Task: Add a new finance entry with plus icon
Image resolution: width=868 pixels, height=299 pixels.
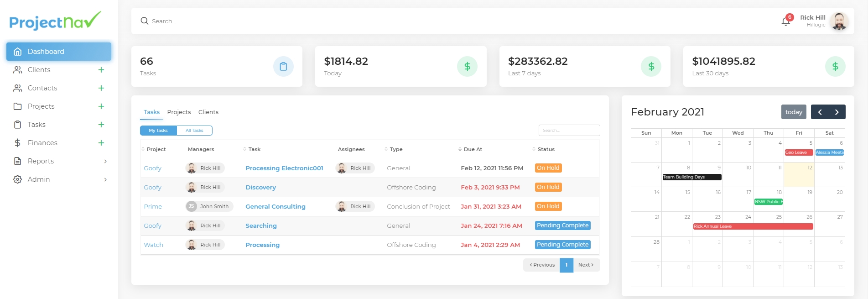Action: coord(101,143)
